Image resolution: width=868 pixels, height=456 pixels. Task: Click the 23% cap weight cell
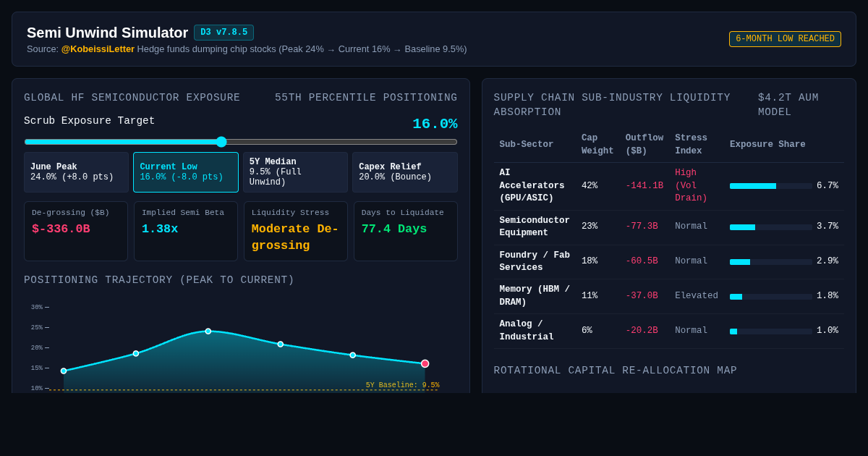pyautogui.click(x=590, y=227)
